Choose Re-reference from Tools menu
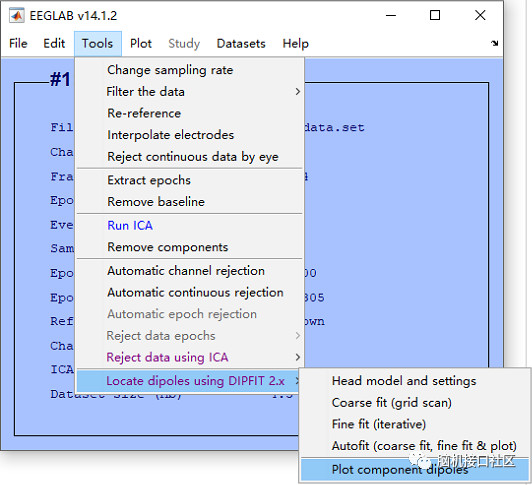532x485 pixels. (190, 113)
